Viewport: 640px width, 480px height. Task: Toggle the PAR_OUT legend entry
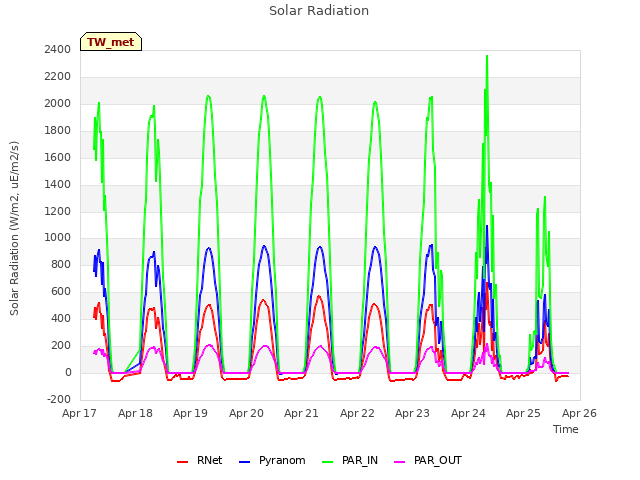tap(428, 460)
